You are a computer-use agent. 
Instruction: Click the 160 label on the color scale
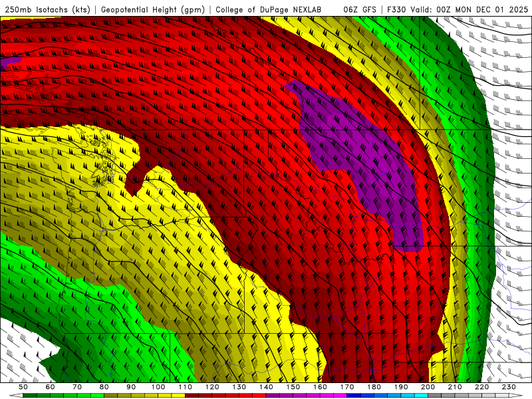point(320,387)
